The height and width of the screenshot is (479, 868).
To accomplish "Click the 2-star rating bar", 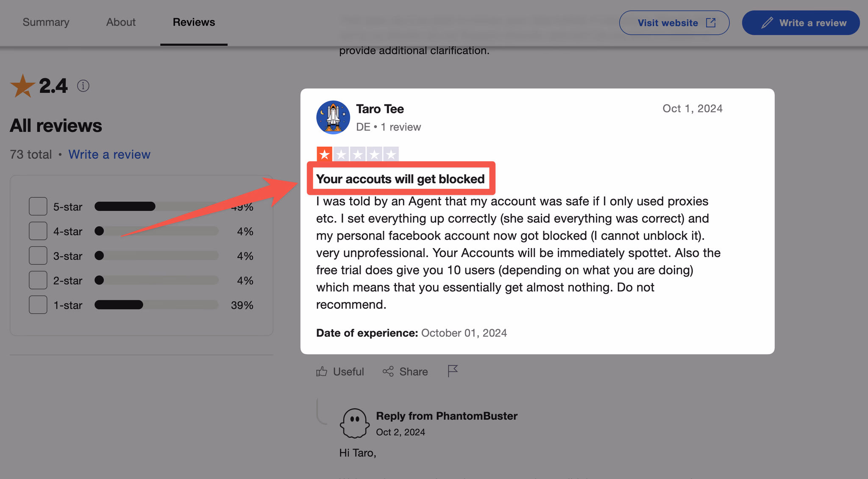I will point(156,280).
